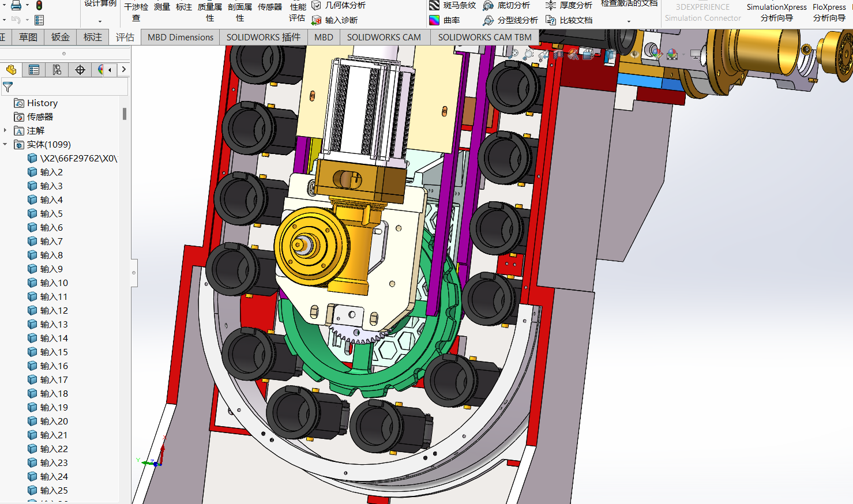Open the File Properties list icon
Image resolution: width=853 pixels, height=504 pixels.
coord(39,20)
